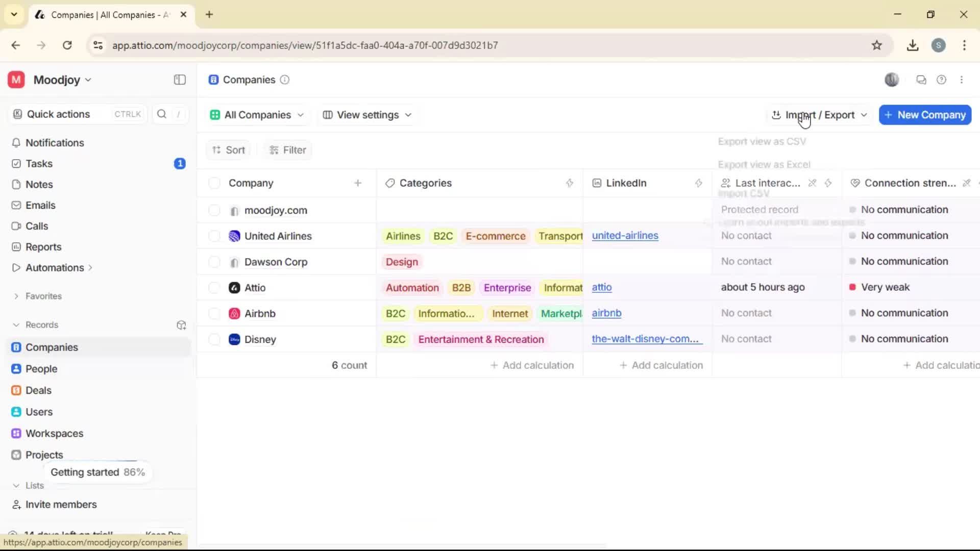Screen dimensions: 980x551
Task: Open the search icon in Quick actions bar
Action: 162,114
